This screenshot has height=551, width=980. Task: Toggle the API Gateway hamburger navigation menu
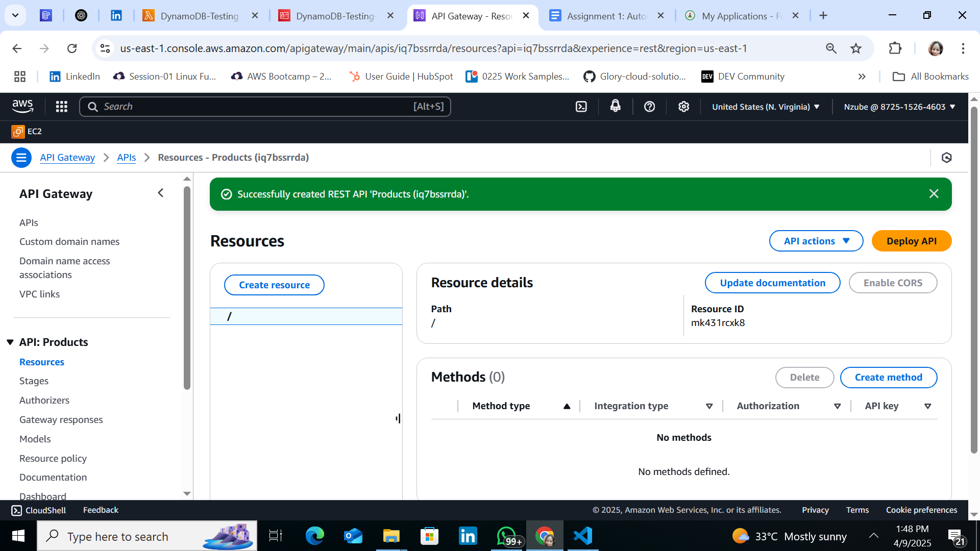(x=21, y=158)
